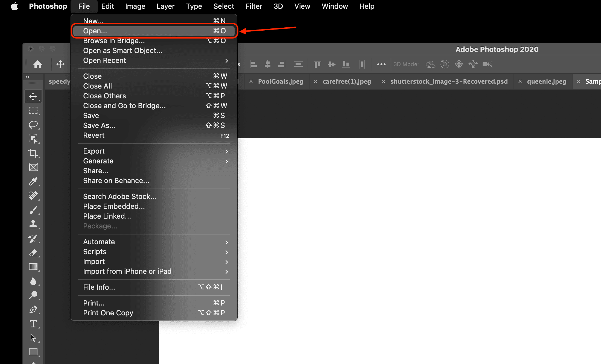This screenshot has width=601, height=364.
Task: Expand the Import submenu
Action: point(154,262)
